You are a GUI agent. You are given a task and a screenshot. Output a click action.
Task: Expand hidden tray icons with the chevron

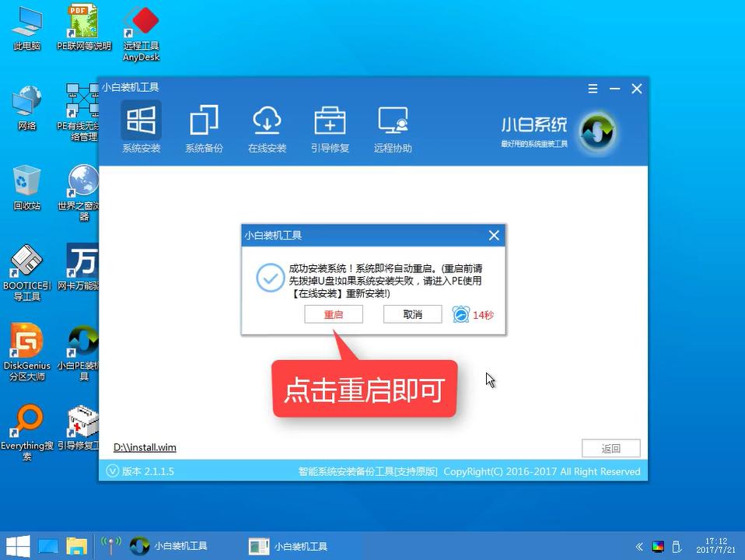[639, 546]
